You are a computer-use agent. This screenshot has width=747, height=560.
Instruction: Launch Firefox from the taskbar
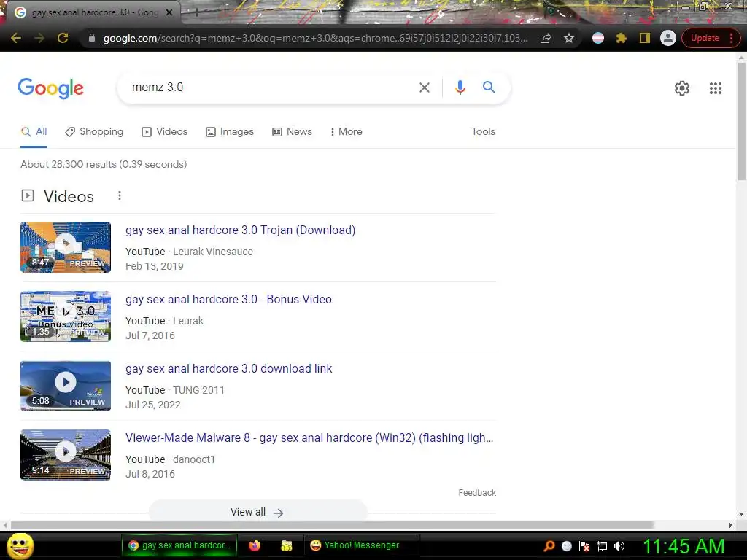click(x=255, y=545)
